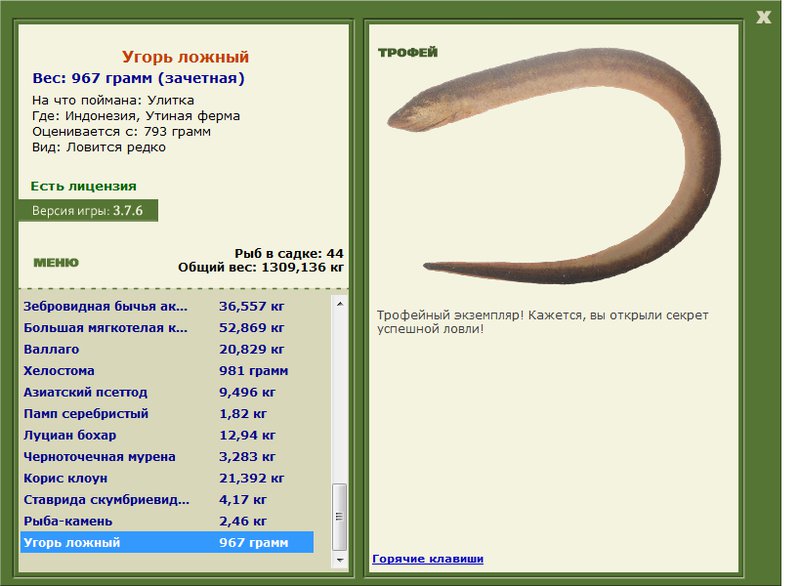Click the 20,829 кг weight value
Screen dimensions: 800x586
(252, 349)
